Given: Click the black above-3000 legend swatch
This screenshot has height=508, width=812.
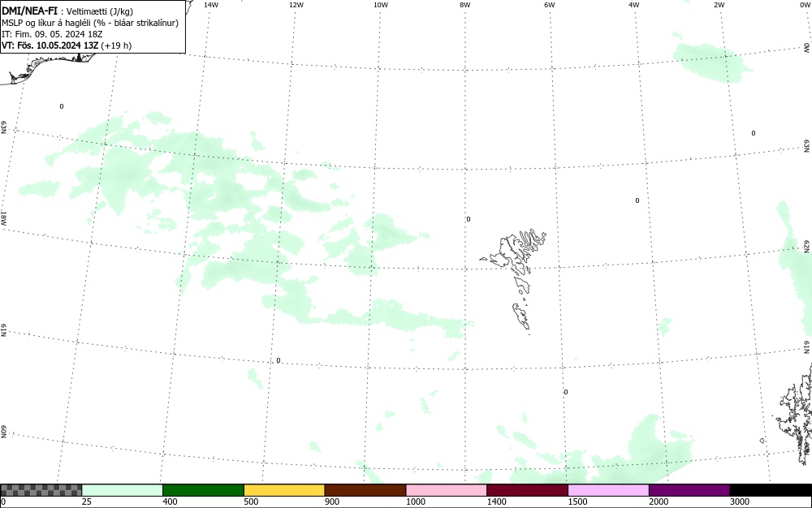Looking at the screenshot, I should (771, 490).
